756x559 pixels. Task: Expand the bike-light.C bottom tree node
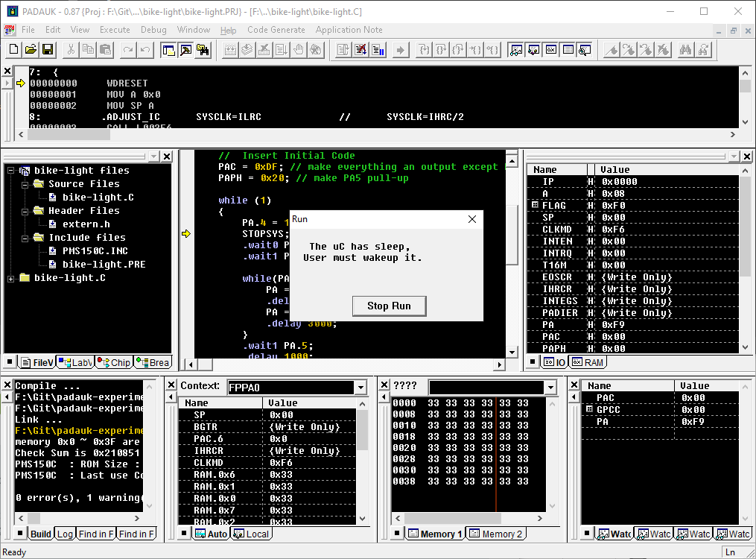tap(10, 278)
